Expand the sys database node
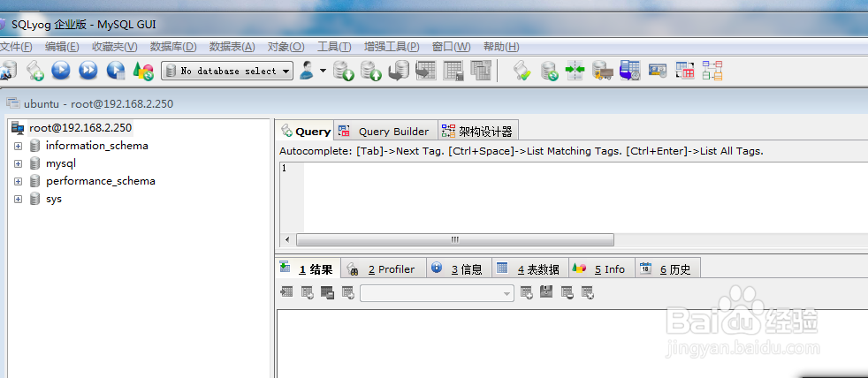The height and width of the screenshot is (378, 868). 19,200
